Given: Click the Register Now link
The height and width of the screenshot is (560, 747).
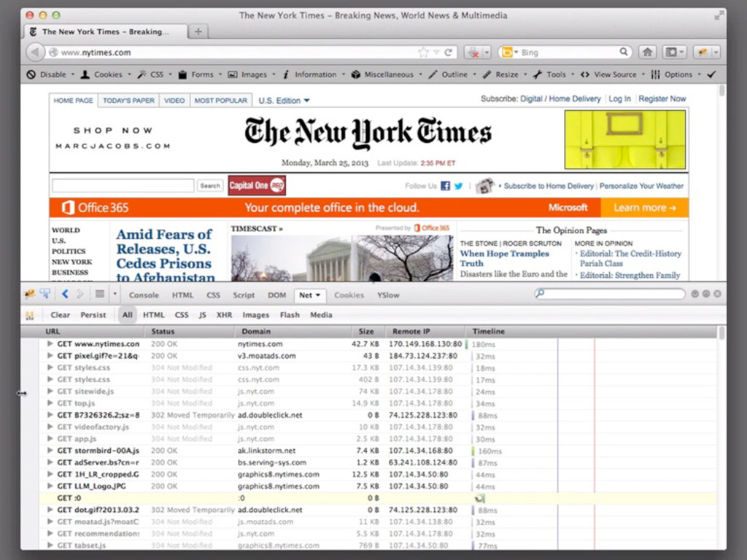Looking at the screenshot, I should (x=662, y=98).
